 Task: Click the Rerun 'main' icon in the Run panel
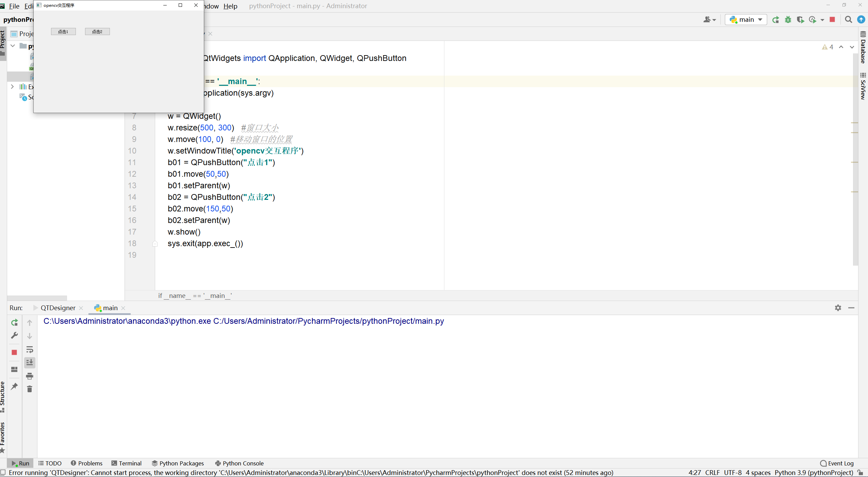click(14, 322)
